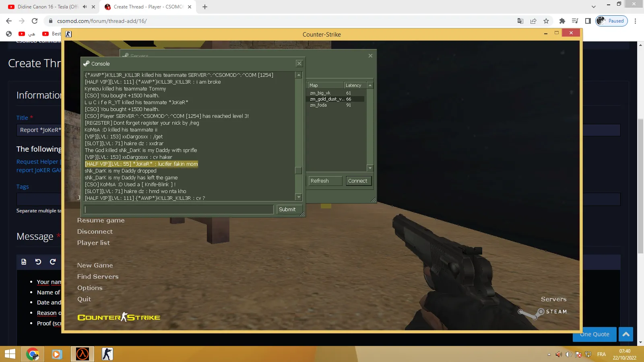Close the Console window

299,64
